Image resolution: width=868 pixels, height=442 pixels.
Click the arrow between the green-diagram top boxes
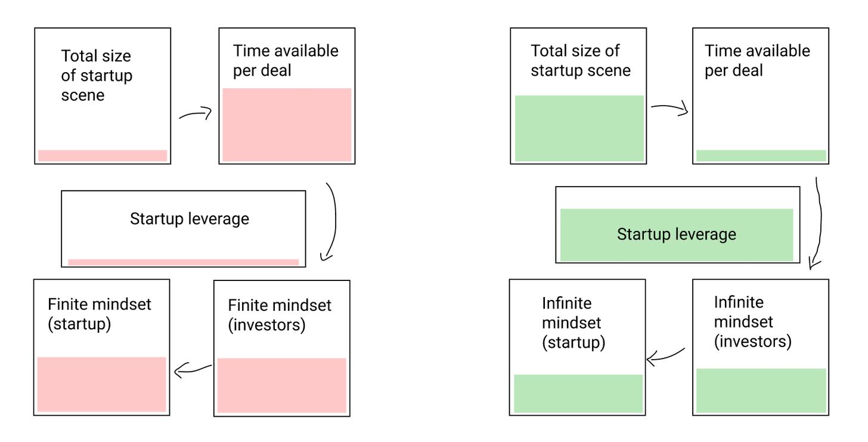pyautogui.click(x=669, y=108)
